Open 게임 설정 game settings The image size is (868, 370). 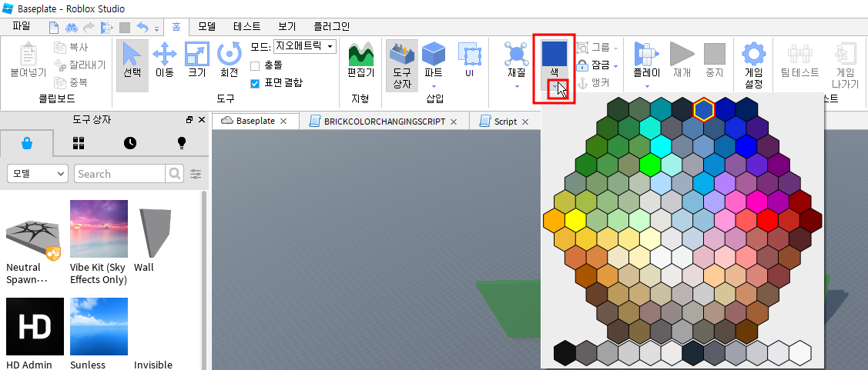point(754,66)
